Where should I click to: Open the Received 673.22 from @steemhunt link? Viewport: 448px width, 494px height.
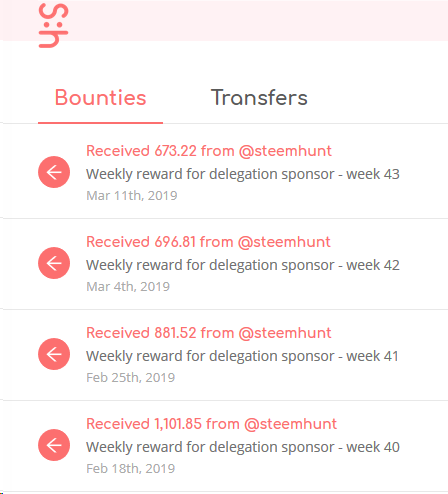click(x=209, y=151)
